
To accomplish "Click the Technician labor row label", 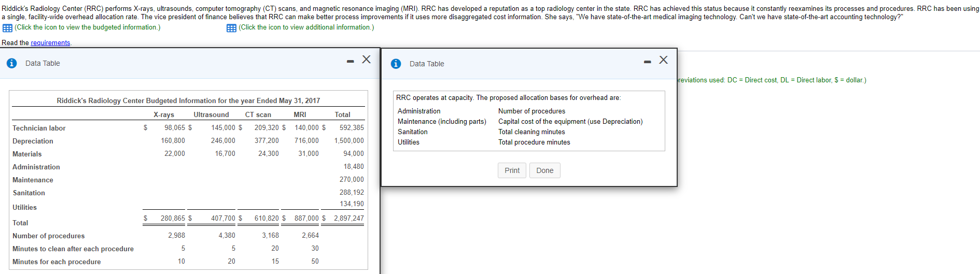I will [x=39, y=128].
